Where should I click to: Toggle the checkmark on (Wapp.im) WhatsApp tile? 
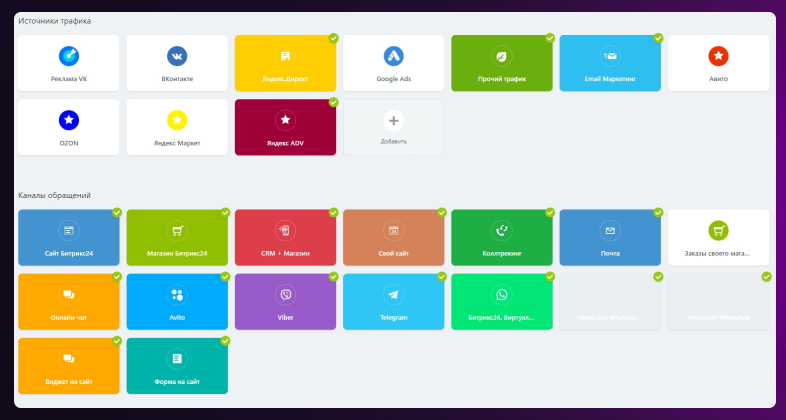pyautogui.click(x=658, y=277)
